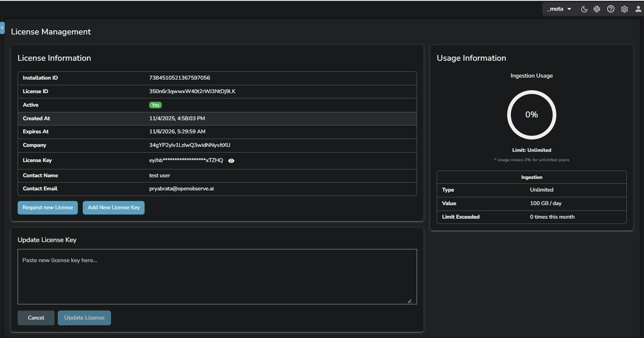
Task: Toggle dark mode with the moon icon
Action: tap(584, 9)
